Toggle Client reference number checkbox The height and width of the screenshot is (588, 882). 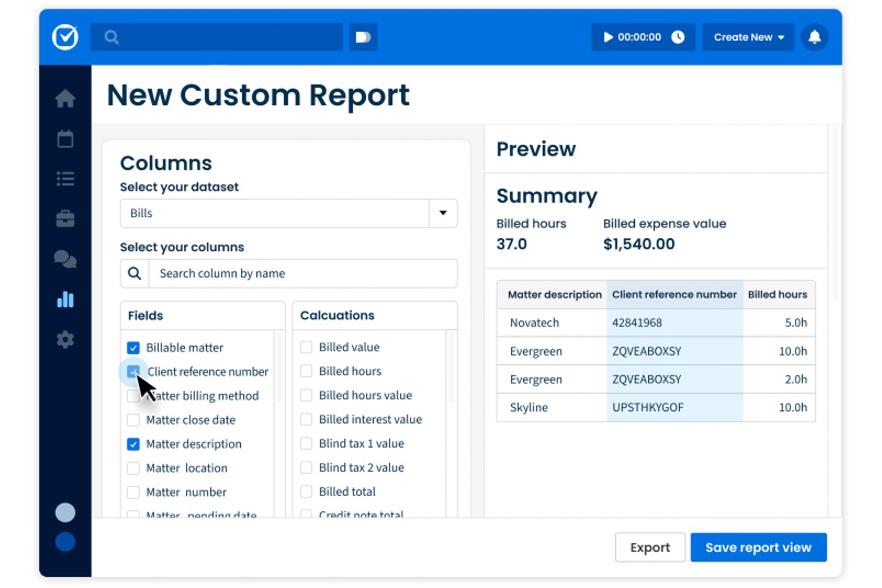pyautogui.click(x=133, y=371)
